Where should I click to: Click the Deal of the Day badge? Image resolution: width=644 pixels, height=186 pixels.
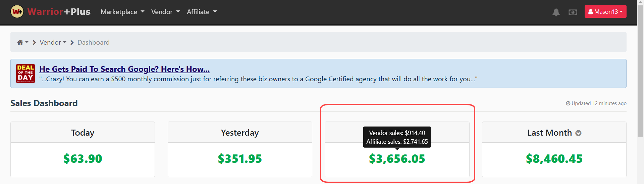25,74
